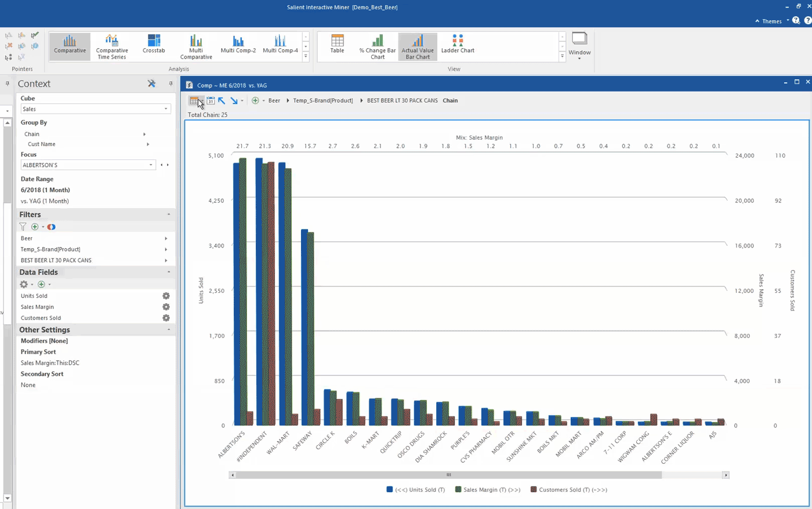Collapse the Other Settings section
The width and height of the screenshot is (812, 509).
(169, 329)
